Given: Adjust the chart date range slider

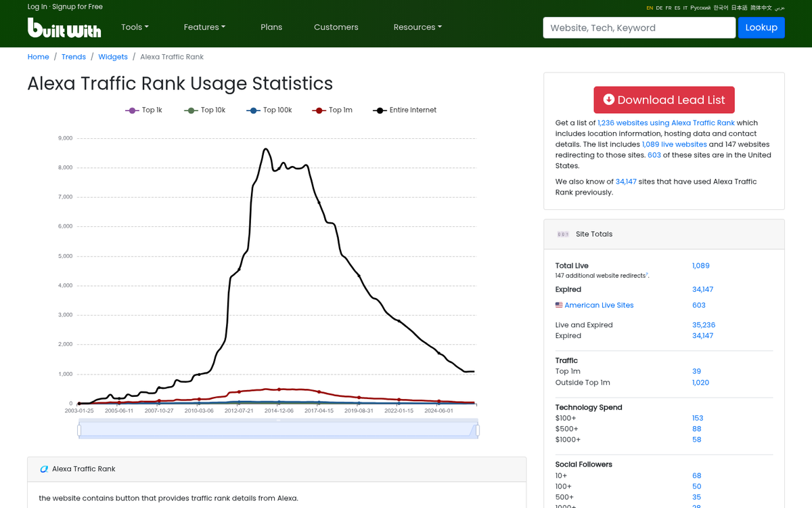Looking at the screenshot, I should pos(277,429).
